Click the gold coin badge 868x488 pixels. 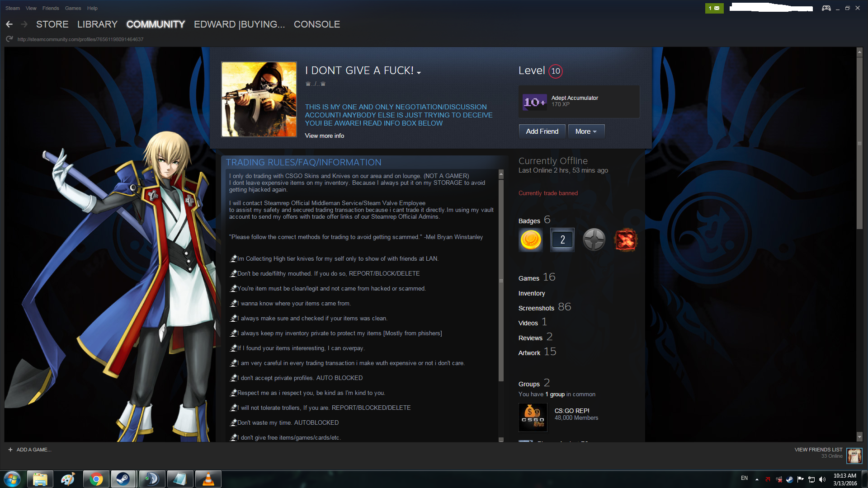[x=531, y=239]
